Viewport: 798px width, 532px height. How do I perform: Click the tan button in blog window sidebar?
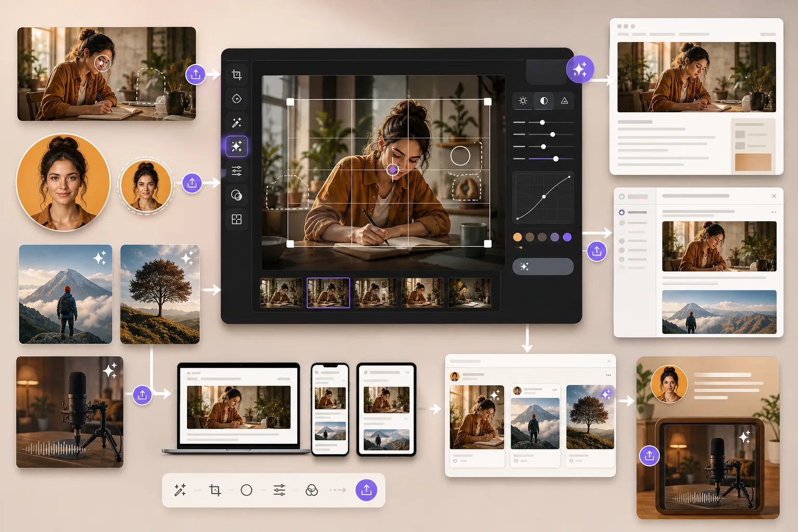tap(753, 162)
